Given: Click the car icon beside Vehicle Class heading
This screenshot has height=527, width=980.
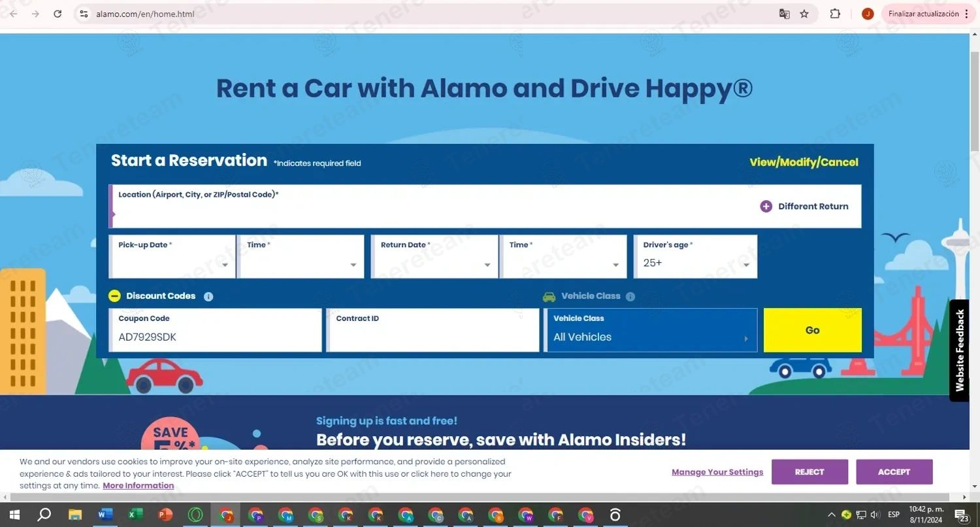Looking at the screenshot, I should coord(549,296).
